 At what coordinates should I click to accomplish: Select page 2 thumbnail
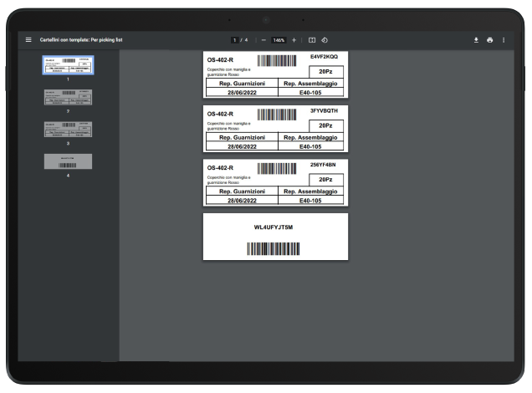[68, 97]
